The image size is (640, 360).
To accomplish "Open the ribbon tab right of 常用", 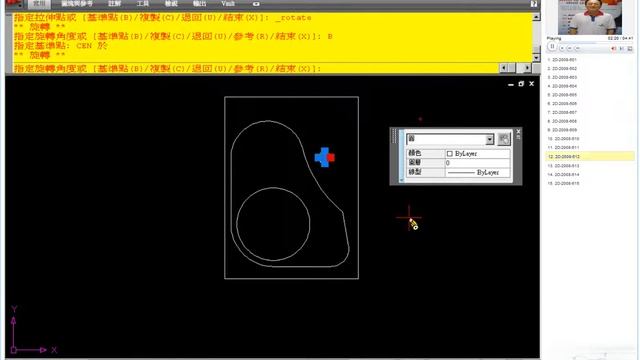I will (77, 4).
